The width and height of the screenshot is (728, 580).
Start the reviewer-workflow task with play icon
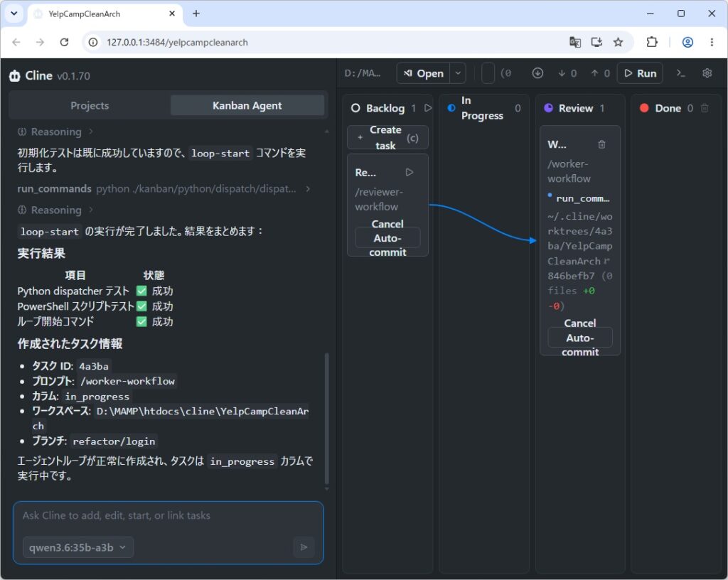pos(409,172)
